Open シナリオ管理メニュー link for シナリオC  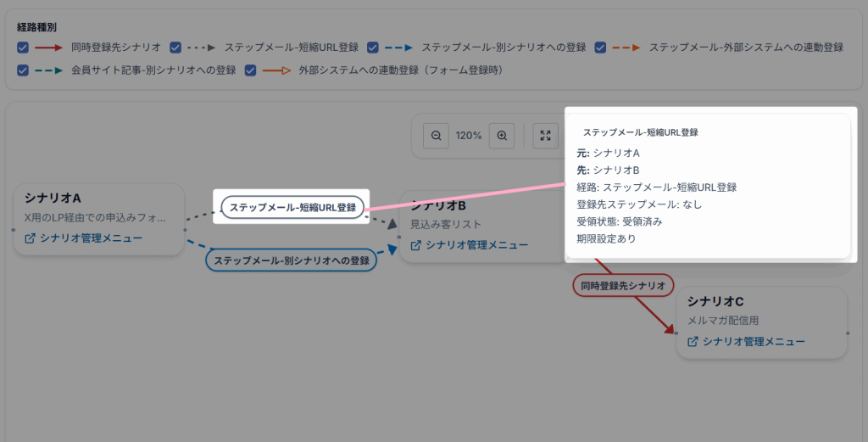pos(754,342)
